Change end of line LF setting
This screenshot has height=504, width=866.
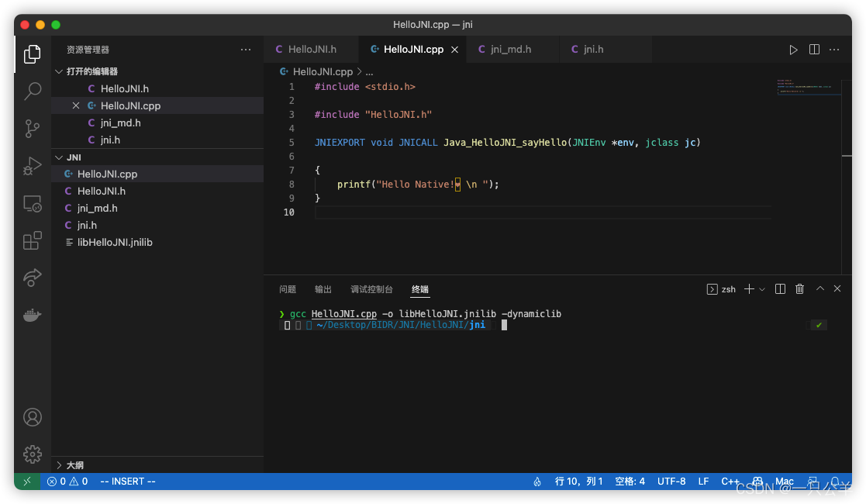tap(703, 482)
